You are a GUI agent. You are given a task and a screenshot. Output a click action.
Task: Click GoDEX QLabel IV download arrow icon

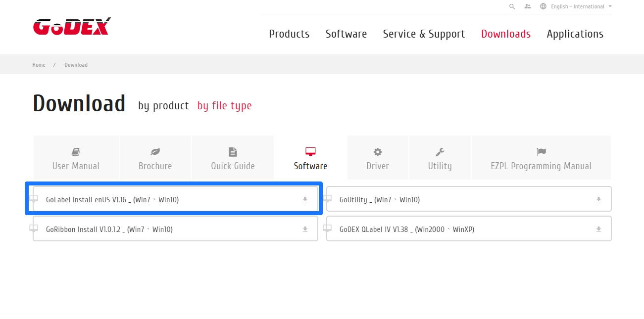tap(598, 229)
